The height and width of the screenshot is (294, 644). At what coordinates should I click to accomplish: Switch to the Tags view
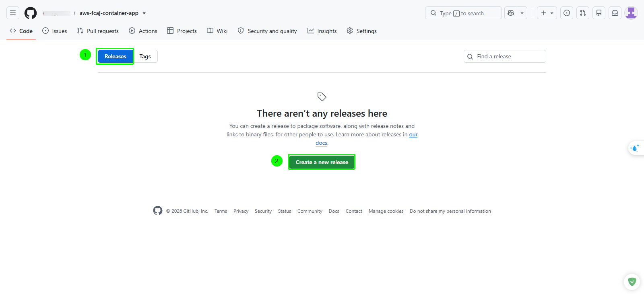[x=145, y=56]
